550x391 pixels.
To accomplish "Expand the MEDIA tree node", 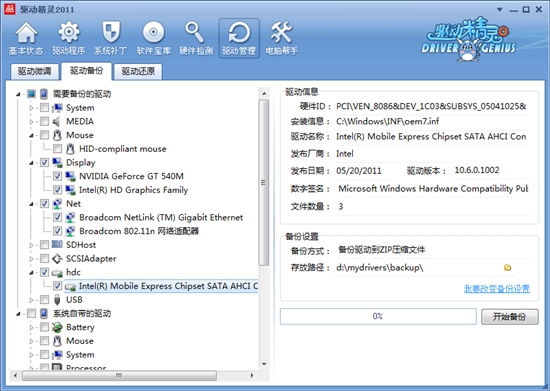I will pos(31,122).
